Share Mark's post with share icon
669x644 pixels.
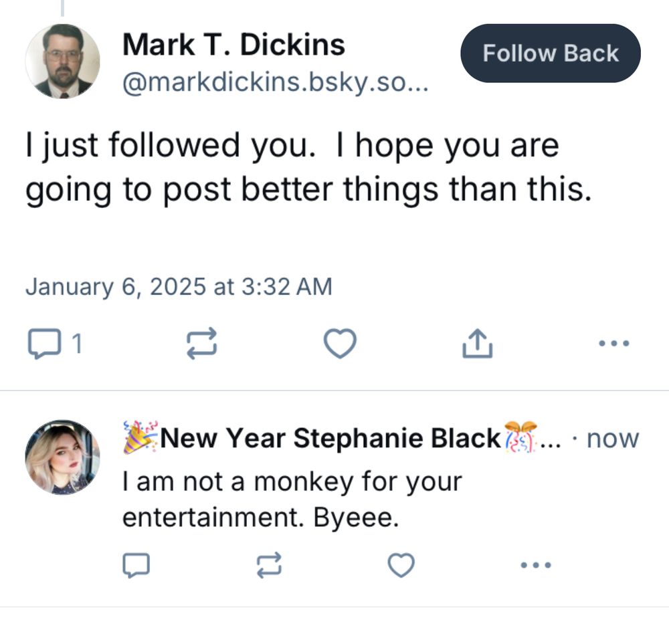coord(478,344)
